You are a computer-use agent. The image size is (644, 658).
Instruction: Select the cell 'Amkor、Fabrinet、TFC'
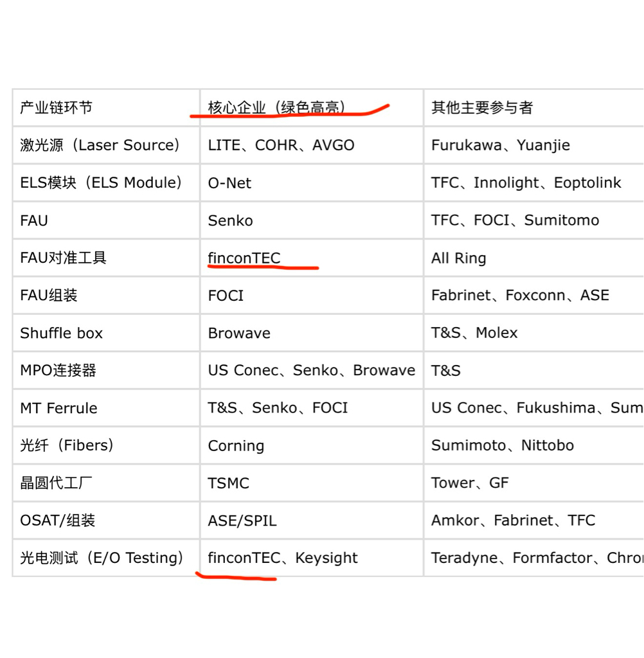coord(534,520)
